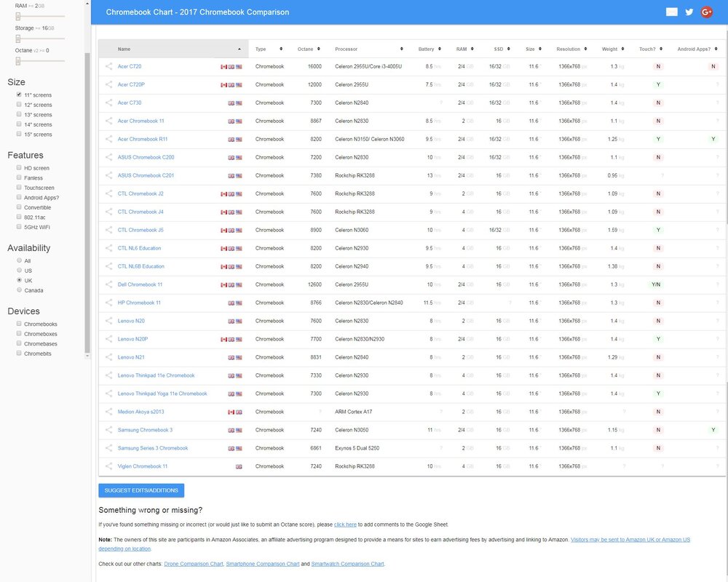Screen dimensions: 728x582
Task: Click share icon for Viglen Chromebook 11
Action: 108,466
